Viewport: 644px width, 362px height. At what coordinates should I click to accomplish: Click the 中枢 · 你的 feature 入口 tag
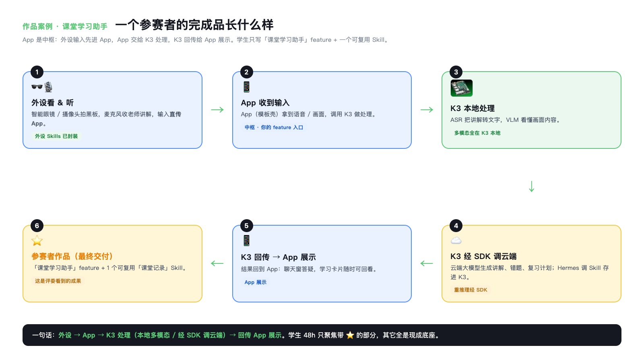click(274, 128)
